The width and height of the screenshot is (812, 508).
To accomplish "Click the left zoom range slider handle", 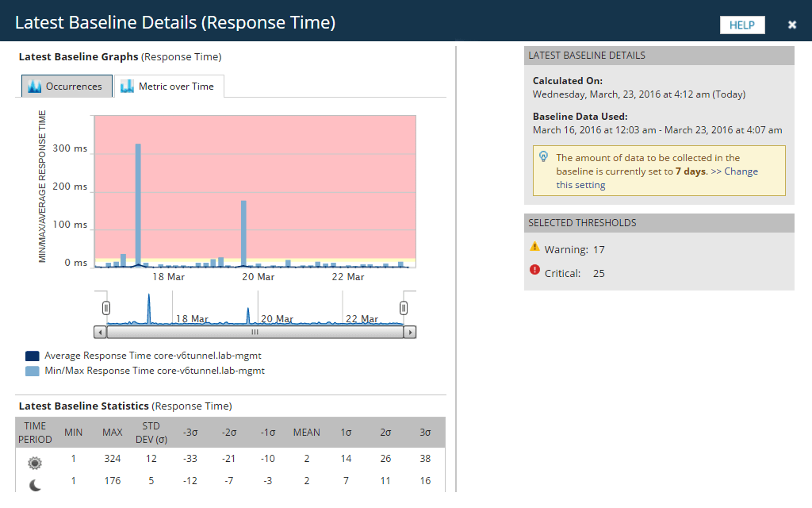I will pyautogui.click(x=105, y=306).
